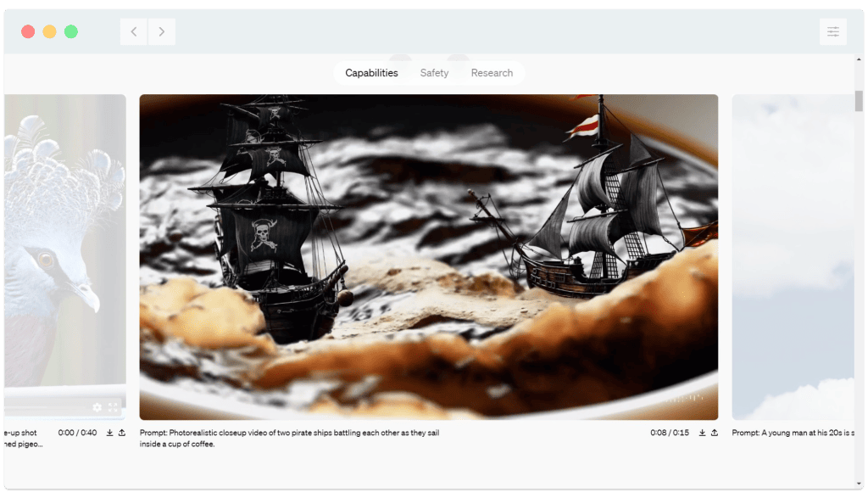This screenshot has width=868, height=498.
Task: Download the pirate ships coffee video
Action: tap(700, 433)
